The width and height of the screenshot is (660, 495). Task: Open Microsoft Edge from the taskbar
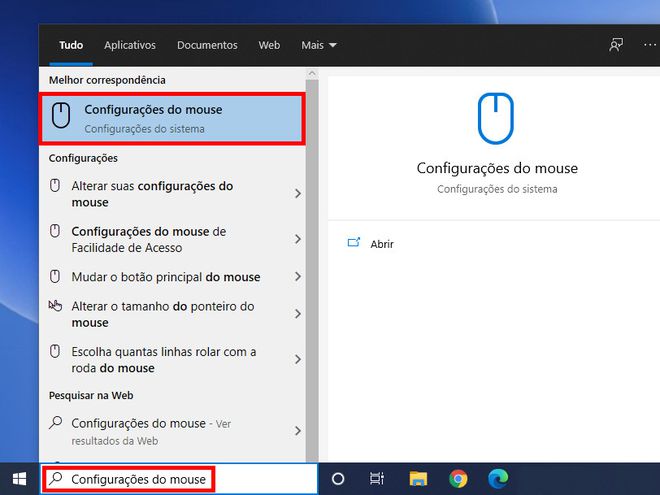click(498, 479)
